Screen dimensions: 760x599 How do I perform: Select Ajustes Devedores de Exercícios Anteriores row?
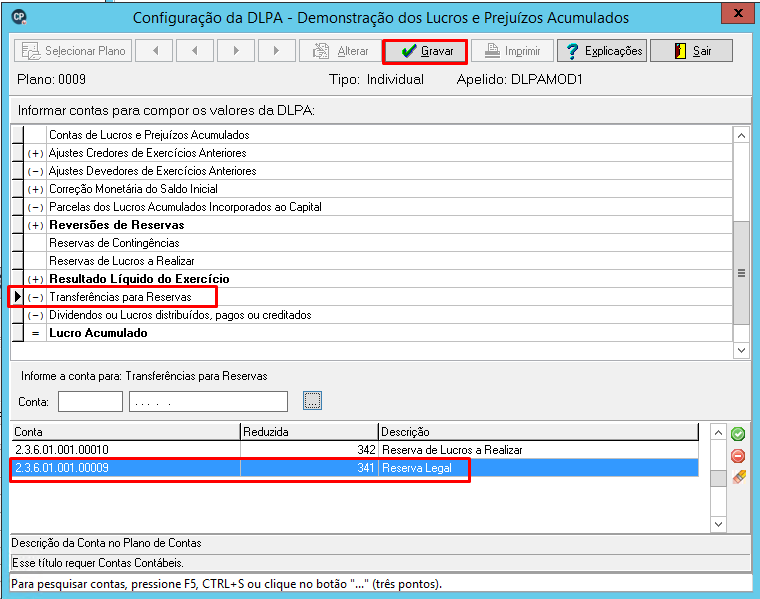click(x=372, y=171)
